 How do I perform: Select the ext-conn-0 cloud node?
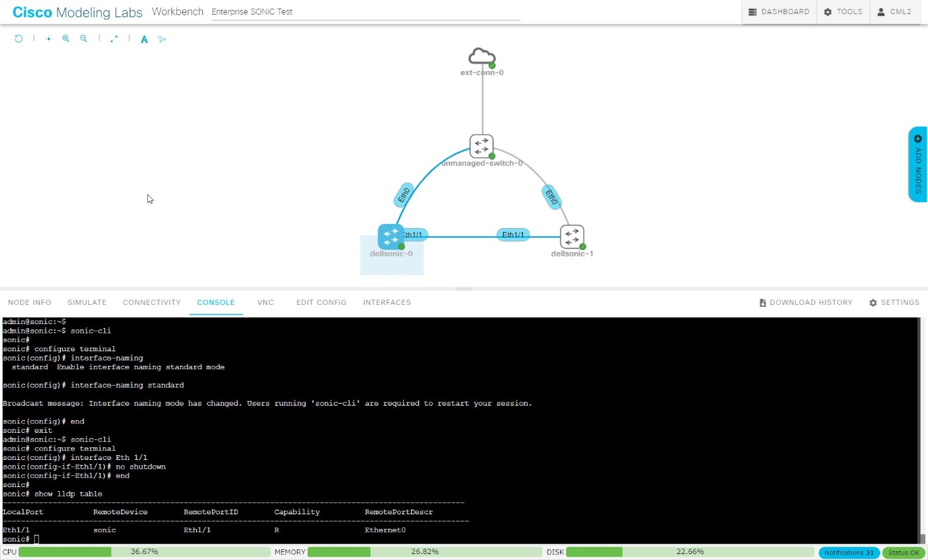click(x=482, y=57)
